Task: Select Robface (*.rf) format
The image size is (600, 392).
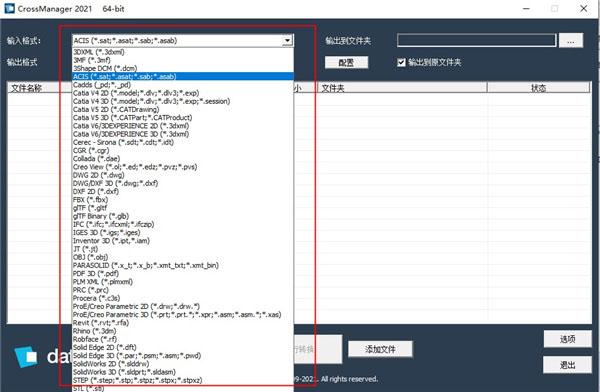Action: pos(183,339)
